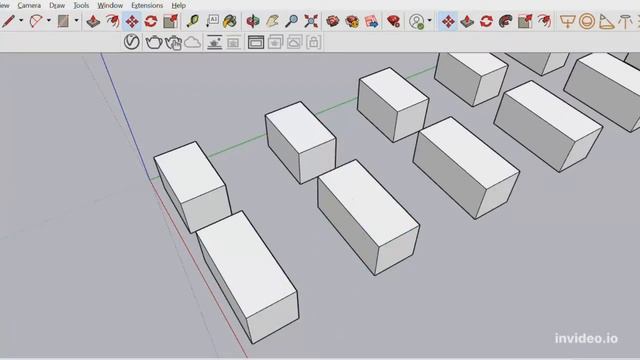This screenshot has width=640, height=360.
Task: Click Send to LayOut icon
Action: pos(371,21)
